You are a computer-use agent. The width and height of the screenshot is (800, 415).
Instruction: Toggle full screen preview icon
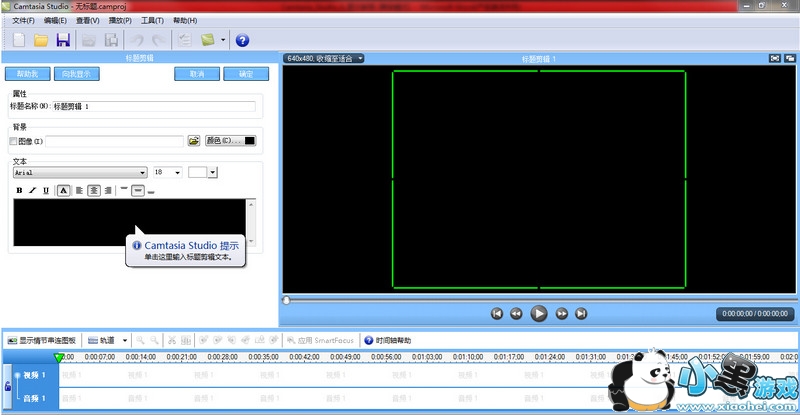click(773, 59)
